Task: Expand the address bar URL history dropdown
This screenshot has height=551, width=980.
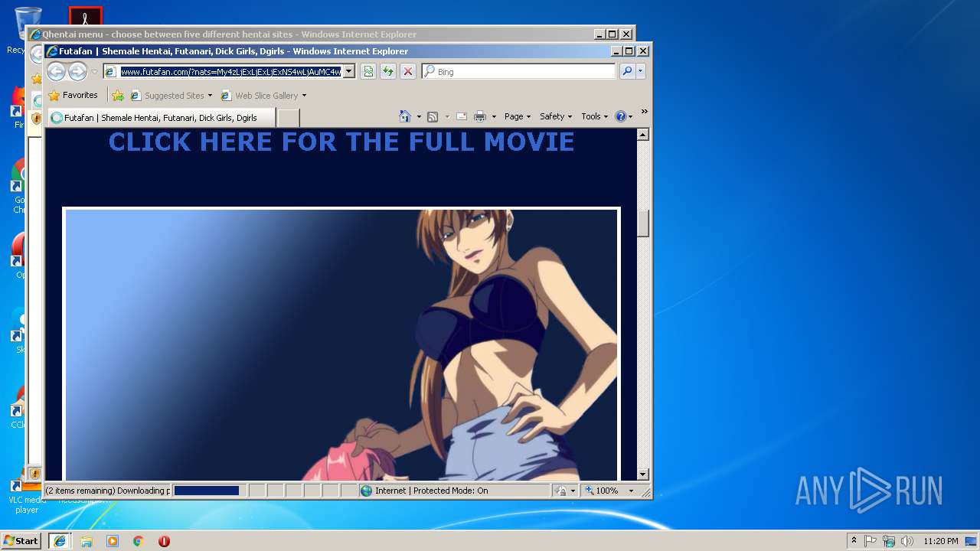Action: click(348, 71)
